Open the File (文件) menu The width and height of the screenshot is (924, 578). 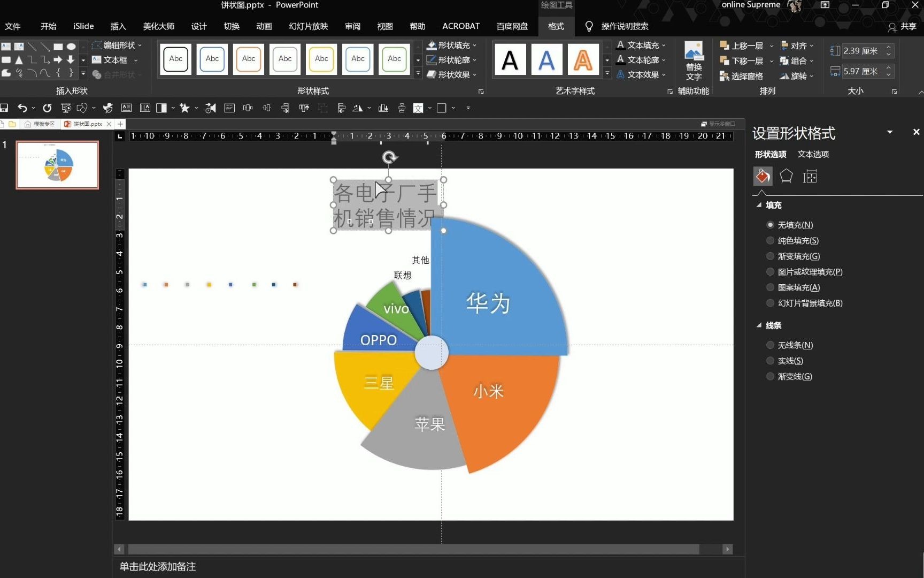(13, 26)
